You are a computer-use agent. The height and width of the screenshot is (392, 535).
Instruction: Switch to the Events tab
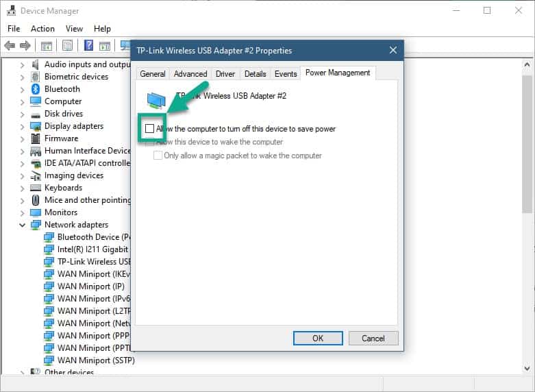(x=286, y=74)
